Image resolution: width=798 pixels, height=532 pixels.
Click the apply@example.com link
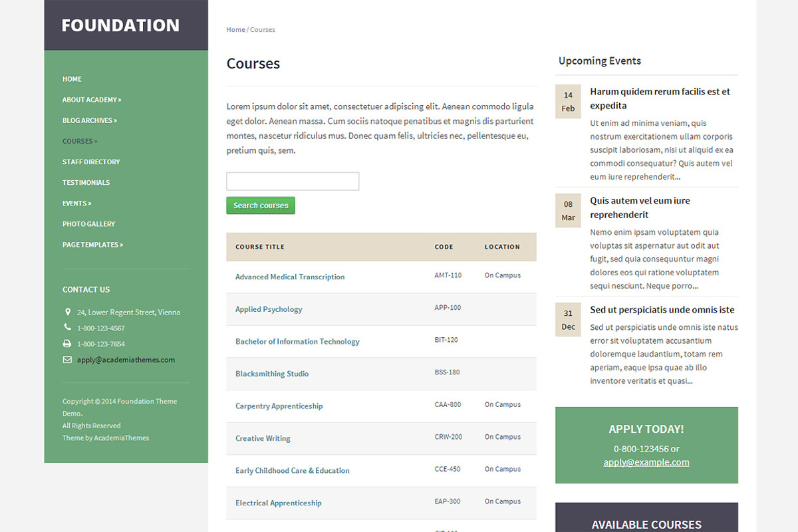[x=646, y=462]
